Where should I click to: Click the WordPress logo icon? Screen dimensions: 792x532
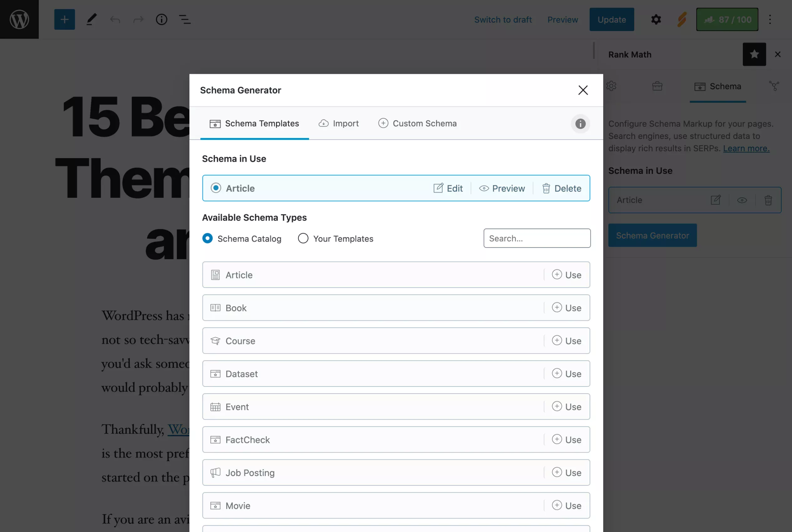(x=19, y=19)
